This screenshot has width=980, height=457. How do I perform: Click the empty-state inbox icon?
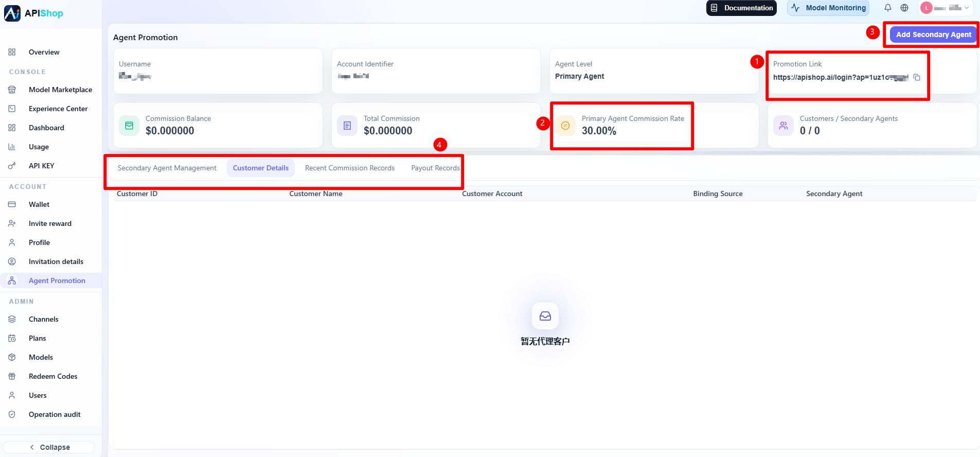[545, 316]
